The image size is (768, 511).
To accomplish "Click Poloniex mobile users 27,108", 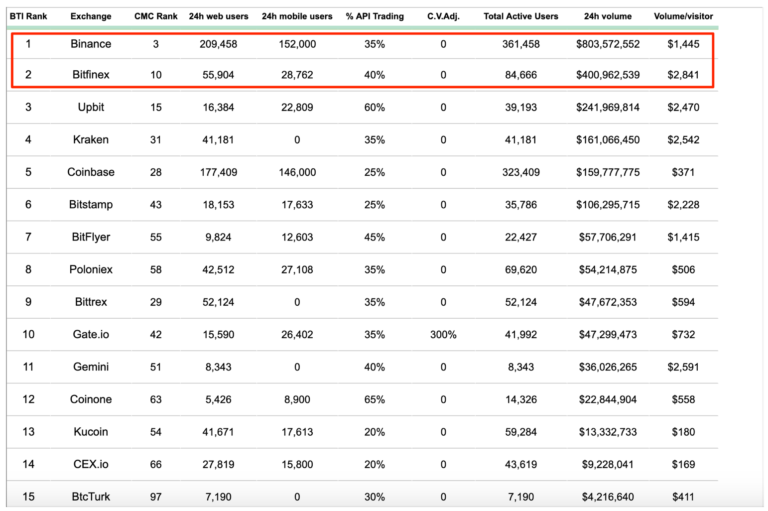I will [x=297, y=269].
